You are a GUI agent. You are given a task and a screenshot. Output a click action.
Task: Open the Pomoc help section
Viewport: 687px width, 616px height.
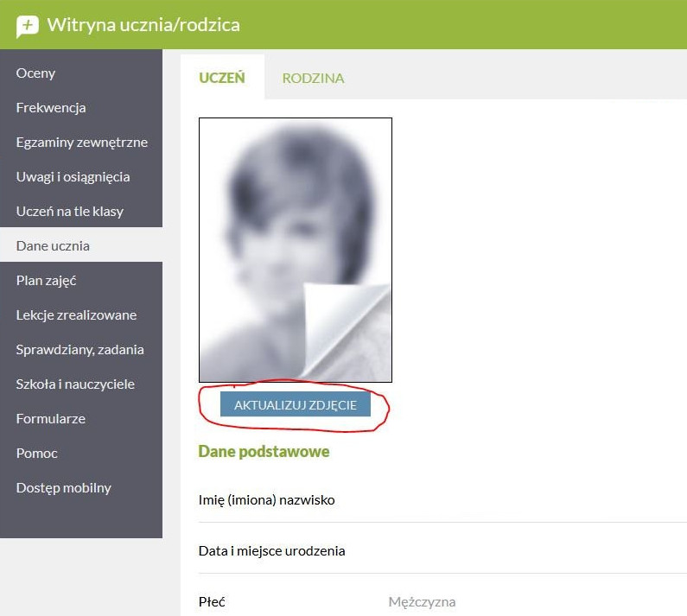click(81, 454)
